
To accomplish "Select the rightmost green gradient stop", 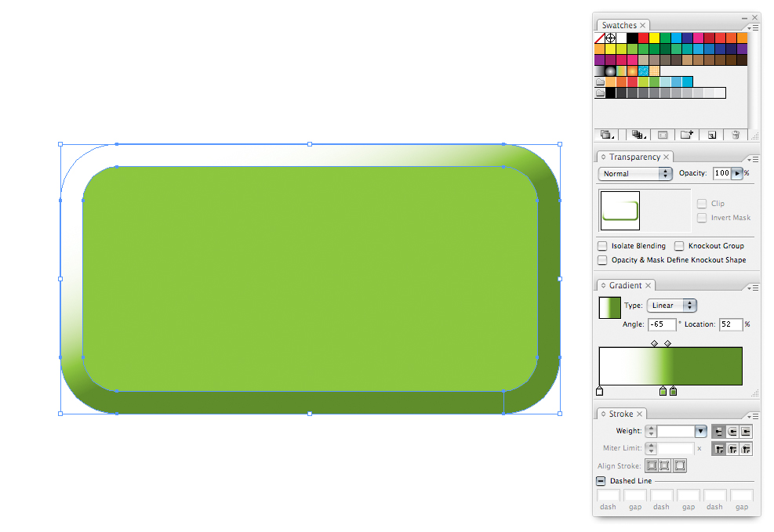I will [x=674, y=392].
